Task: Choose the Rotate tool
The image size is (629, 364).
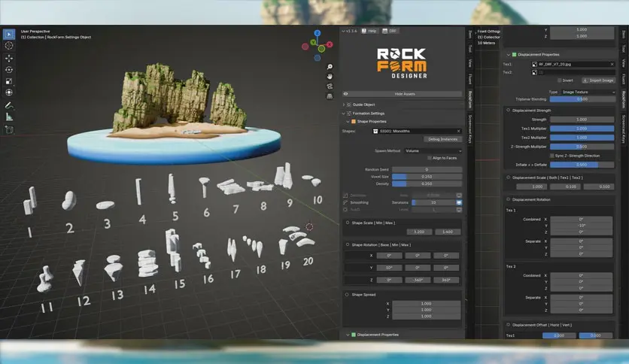Action: click(x=9, y=70)
